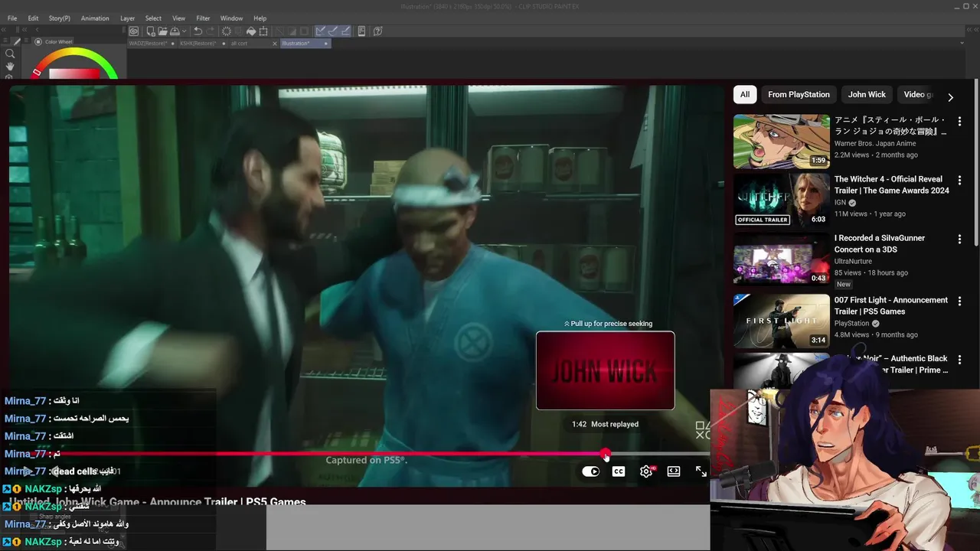The height and width of the screenshot is (551, 980).
Task: Toggle Snap to Special Ruler
Action: (x=334, y=31)
